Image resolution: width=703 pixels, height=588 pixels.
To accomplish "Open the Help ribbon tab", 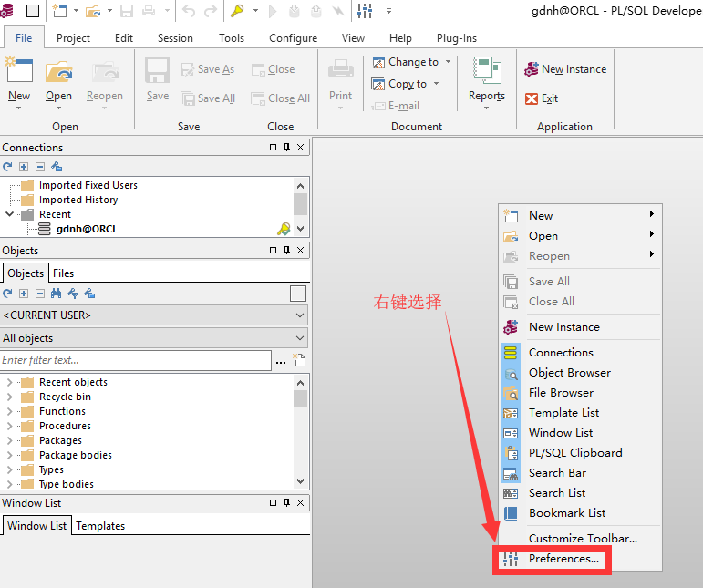I will [x=400, y=38].
